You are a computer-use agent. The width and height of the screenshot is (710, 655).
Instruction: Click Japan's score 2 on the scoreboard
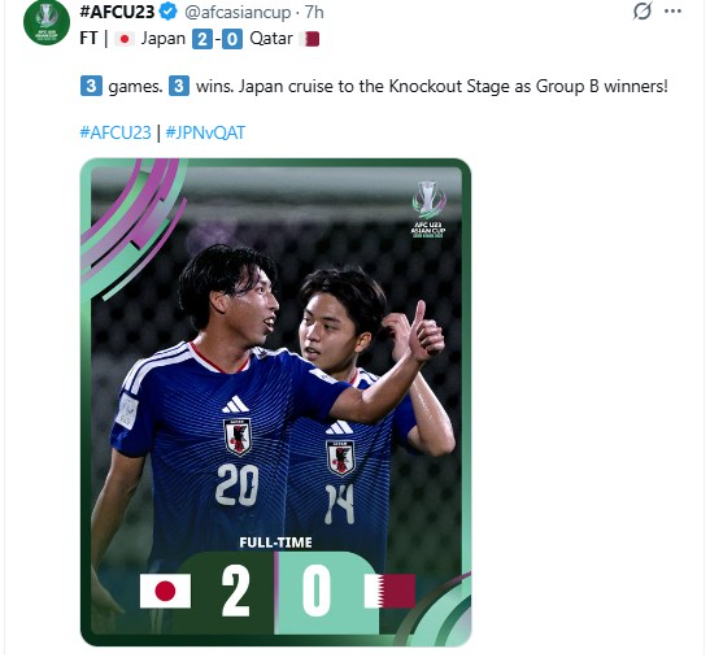pyautogui.click(x=236, y=592)
